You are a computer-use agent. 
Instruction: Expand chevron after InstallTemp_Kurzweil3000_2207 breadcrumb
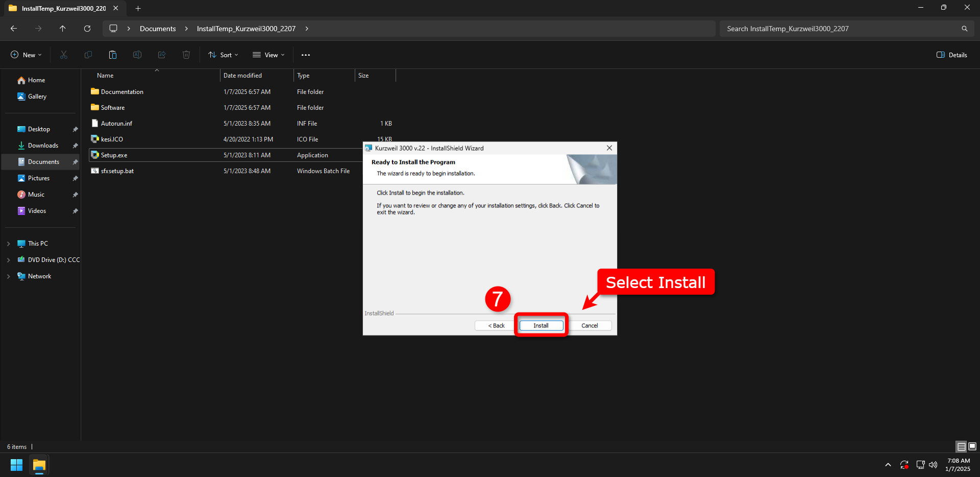(x=307, y=29)
